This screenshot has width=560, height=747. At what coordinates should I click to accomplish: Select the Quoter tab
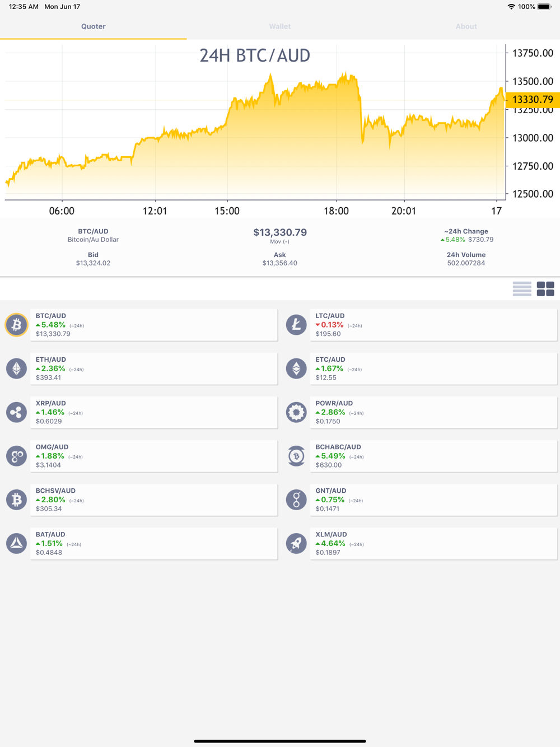coord(93,26)
